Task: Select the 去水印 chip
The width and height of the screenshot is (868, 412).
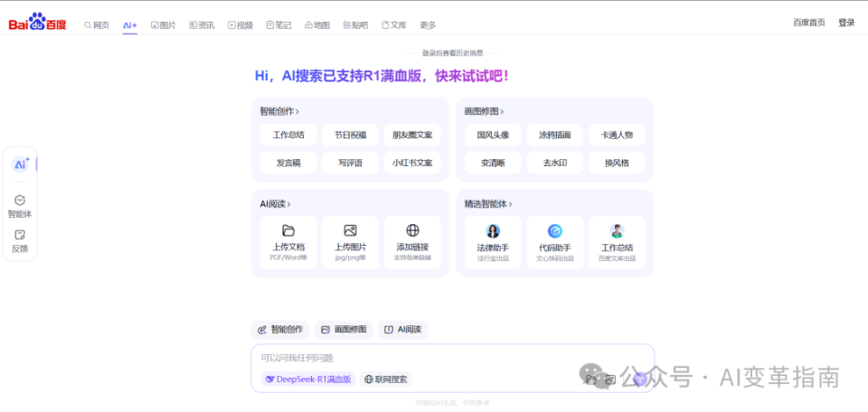Action: click(554, 164)
